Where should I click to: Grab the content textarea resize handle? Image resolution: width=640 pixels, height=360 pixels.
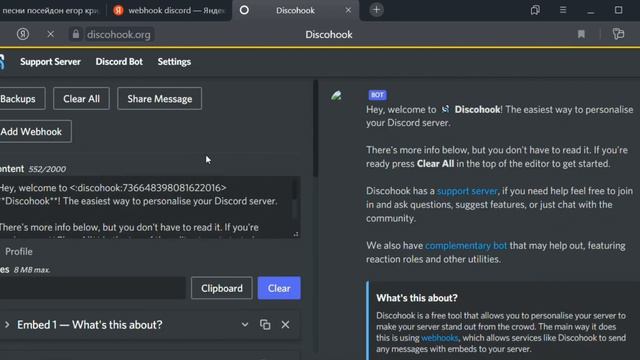click(x=296, y=234)
